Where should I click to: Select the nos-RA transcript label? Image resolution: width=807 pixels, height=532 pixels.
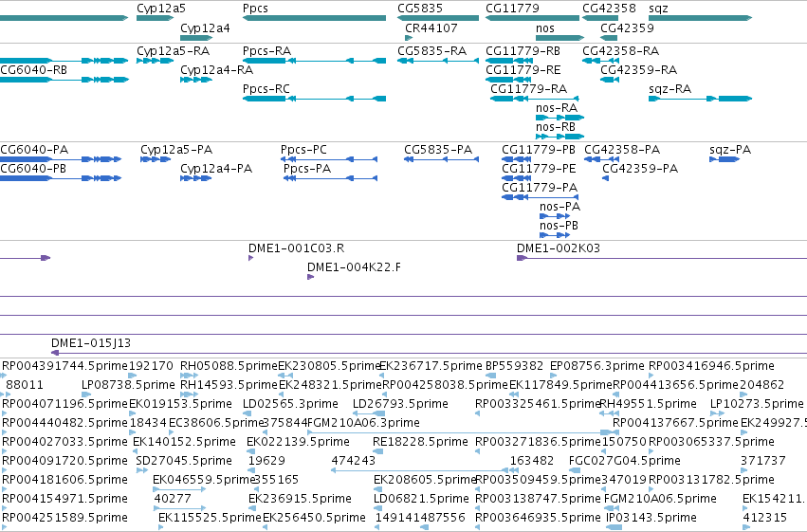(x=557, y=107)
